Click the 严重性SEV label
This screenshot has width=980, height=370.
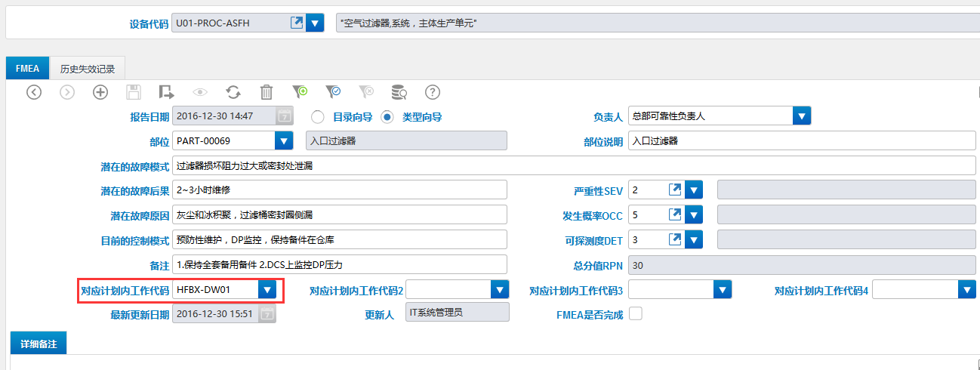598,191
